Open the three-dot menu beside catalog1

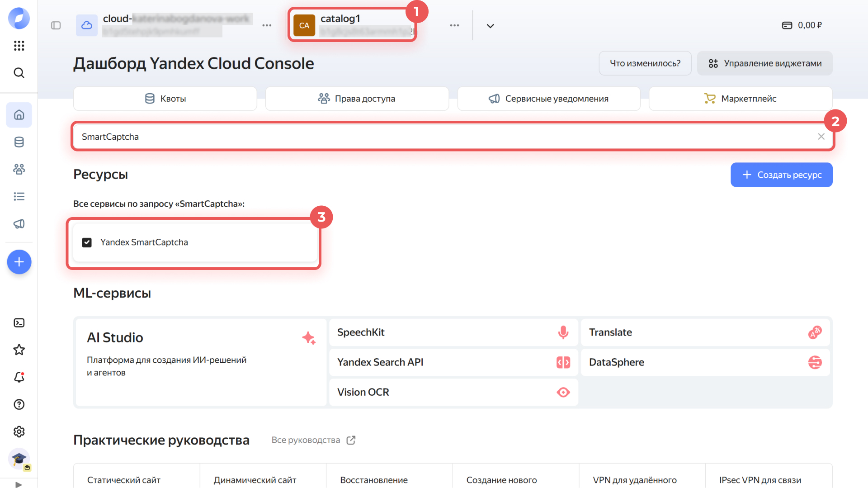(x=454, y=25)
